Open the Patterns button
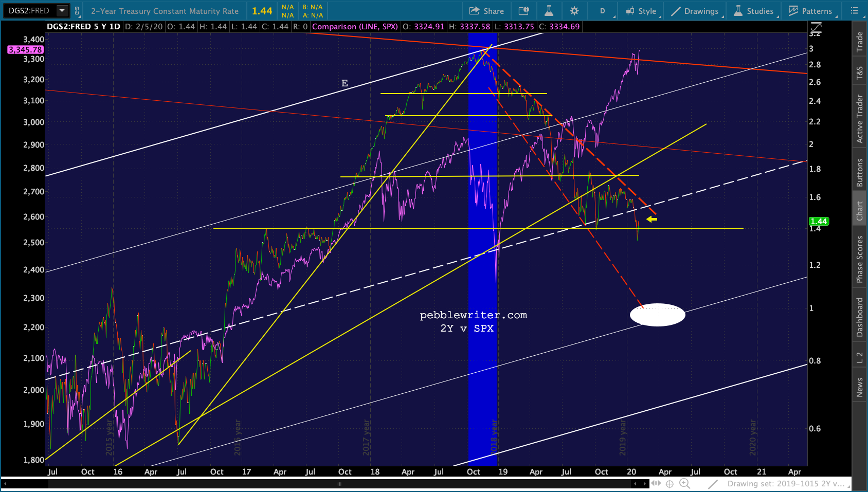This screenshot has height=492, width=868. 810,11
